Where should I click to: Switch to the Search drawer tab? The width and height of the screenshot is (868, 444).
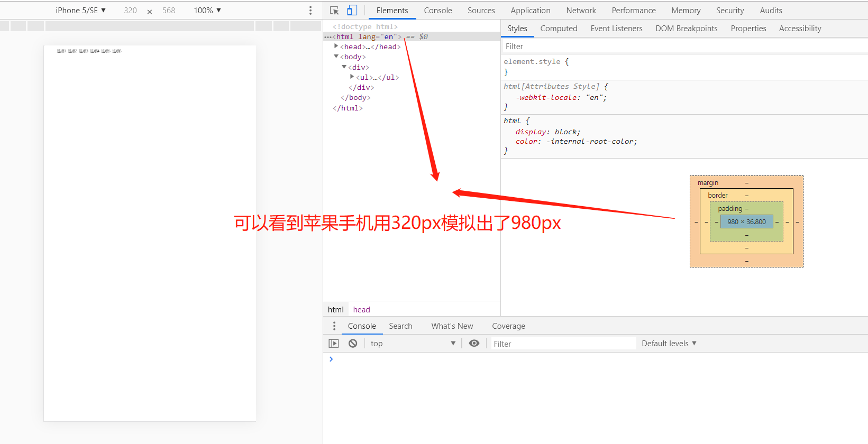(x=400, y=326)
